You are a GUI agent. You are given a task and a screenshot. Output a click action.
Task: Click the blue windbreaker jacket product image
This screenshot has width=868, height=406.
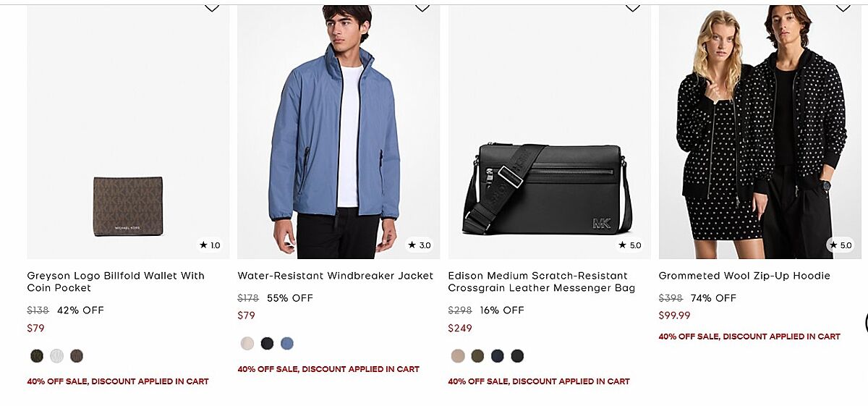(x=339, y=132)
